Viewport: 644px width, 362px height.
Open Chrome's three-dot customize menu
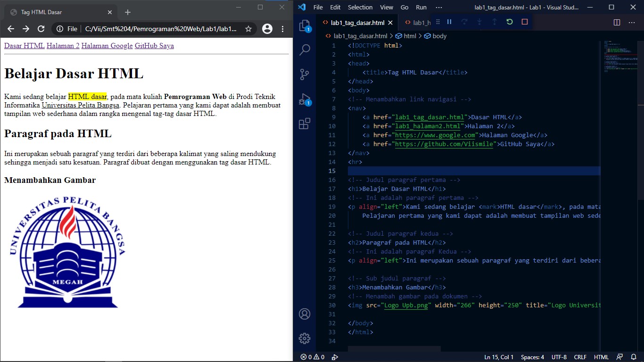click(282, 28)
